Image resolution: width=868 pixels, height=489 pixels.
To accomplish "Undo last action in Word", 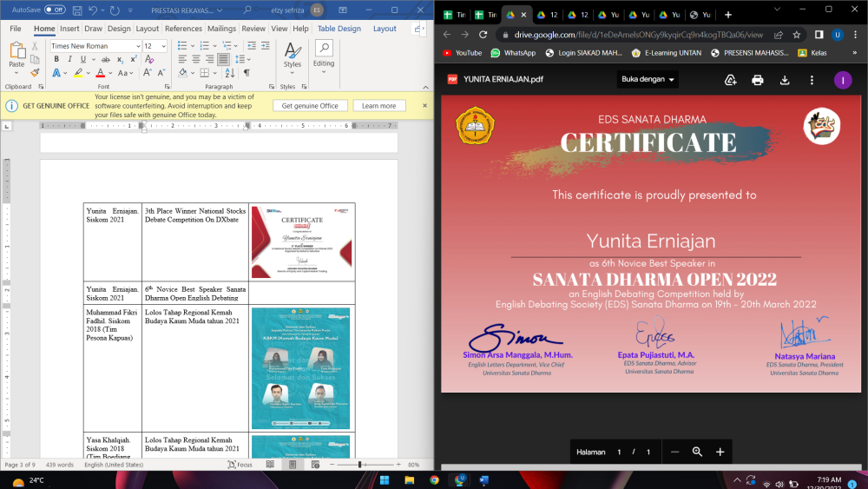I will point(93,10).
